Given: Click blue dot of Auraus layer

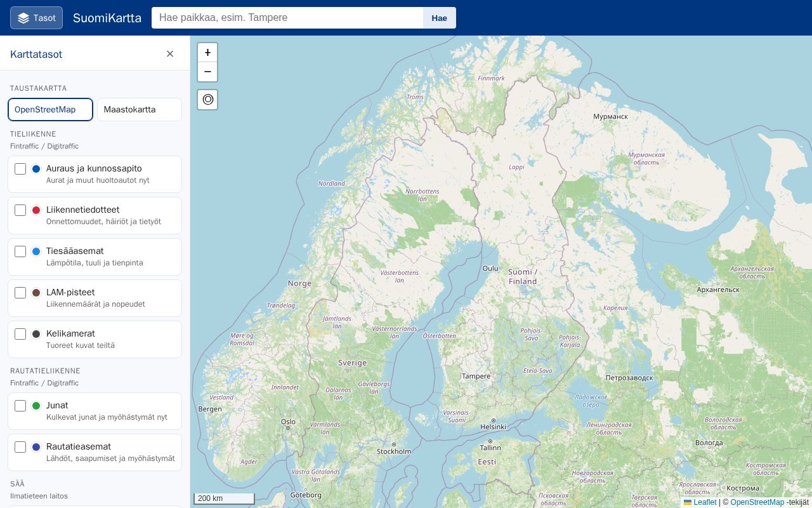Looking at the screenshot, I should pos(36,169).
